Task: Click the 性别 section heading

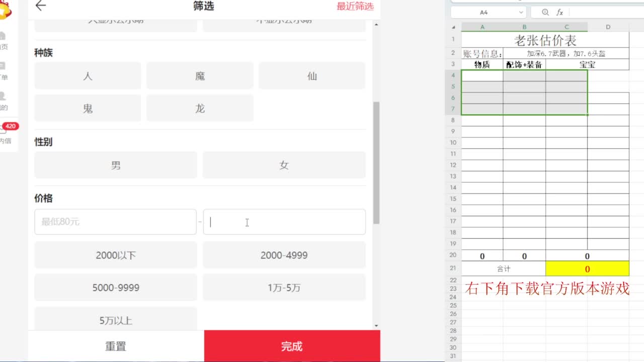Action: click(43, 142)
